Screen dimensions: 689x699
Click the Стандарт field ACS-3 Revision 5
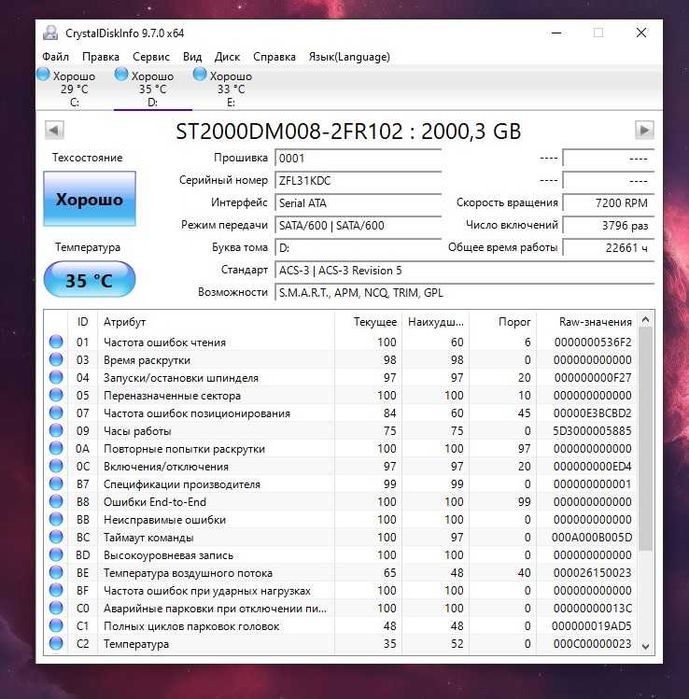464,270
